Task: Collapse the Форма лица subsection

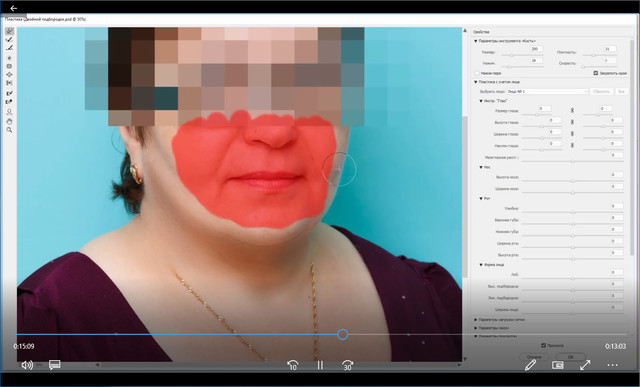Action: coord(481,265)
